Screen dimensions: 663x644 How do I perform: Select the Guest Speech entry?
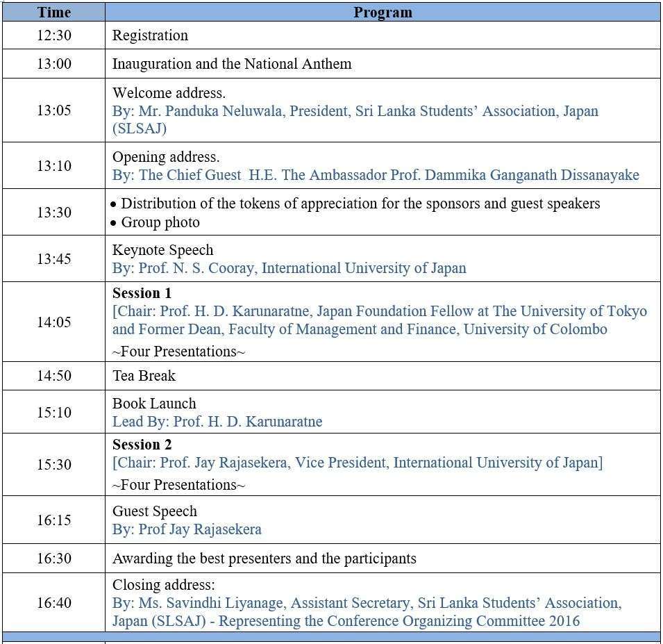(x=155, y=511)
